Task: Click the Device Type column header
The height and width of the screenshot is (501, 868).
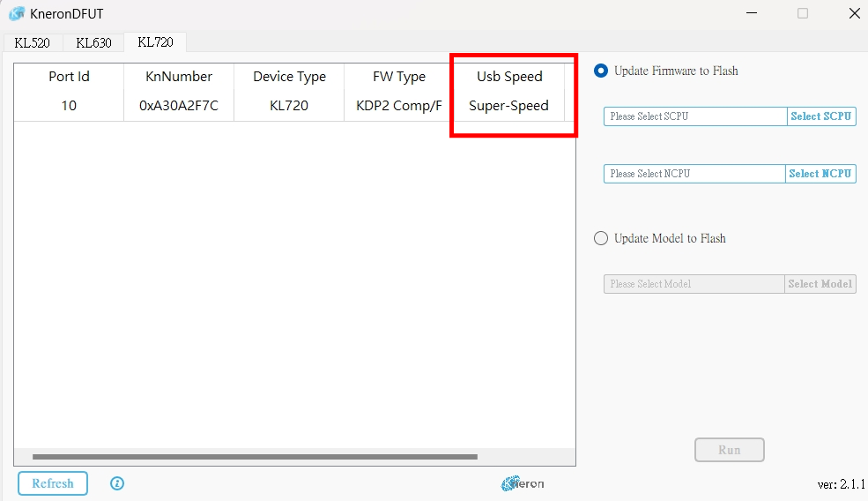Action: tap(289, 77)
